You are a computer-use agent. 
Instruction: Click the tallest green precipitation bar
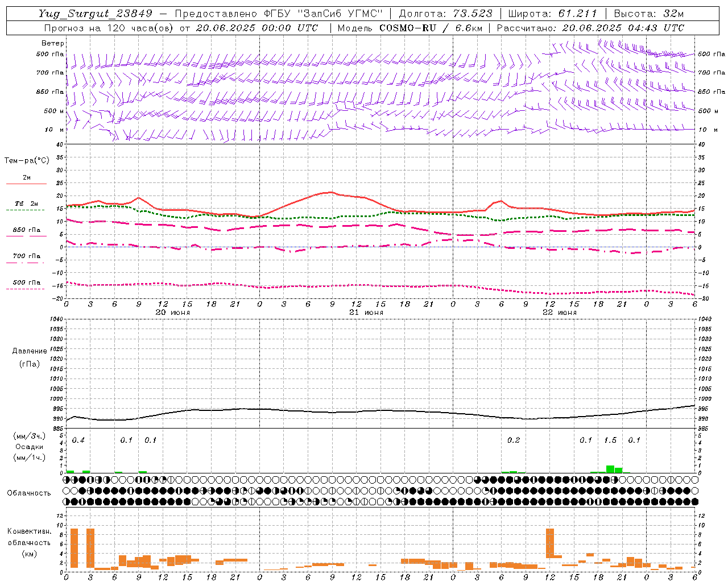(610, 469)
